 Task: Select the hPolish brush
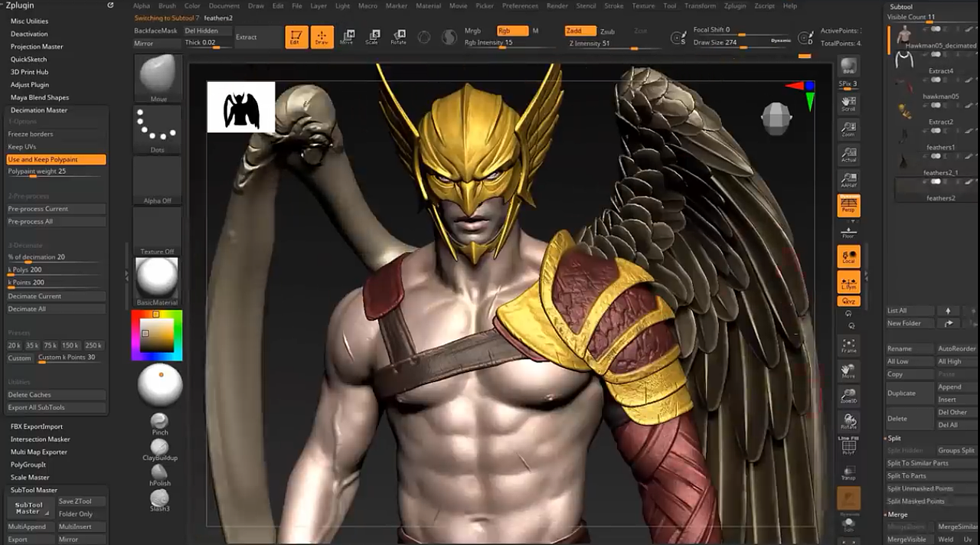pyautogui.click(x=159, y=475)
